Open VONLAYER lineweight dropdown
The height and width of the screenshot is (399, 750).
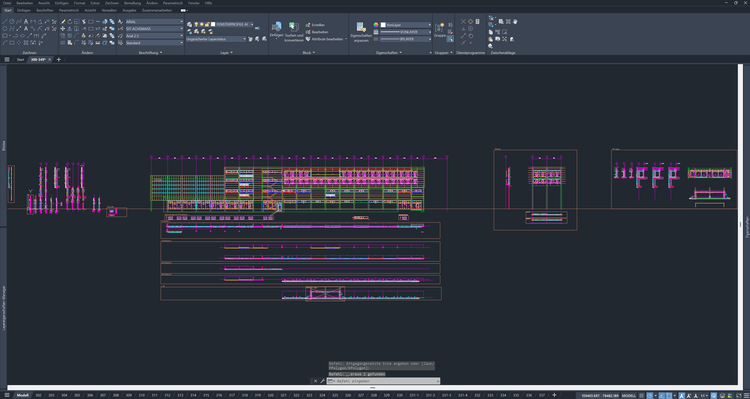[x=406, y=32]
